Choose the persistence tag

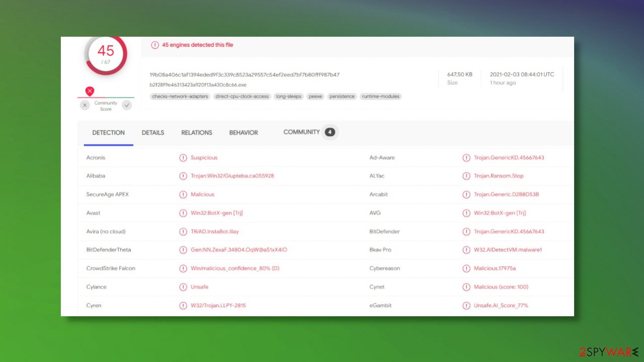click(x=342, y=96)
